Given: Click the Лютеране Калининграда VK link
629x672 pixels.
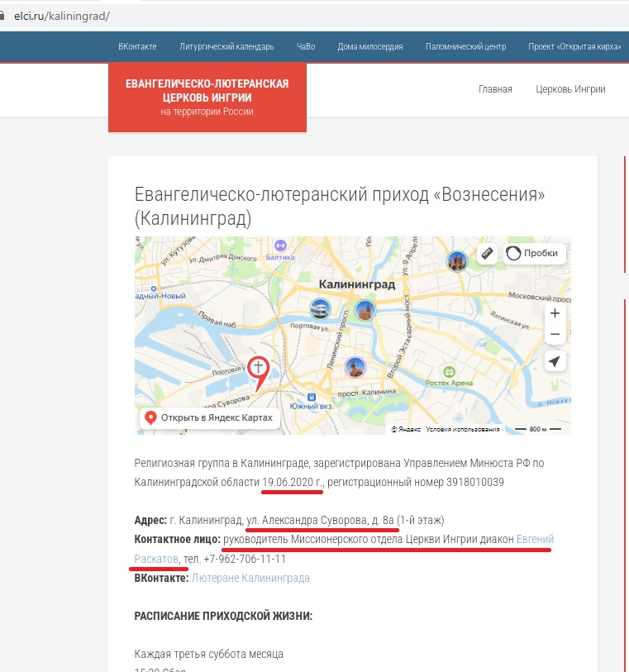Looking at the screenshot, I should 250,579.
